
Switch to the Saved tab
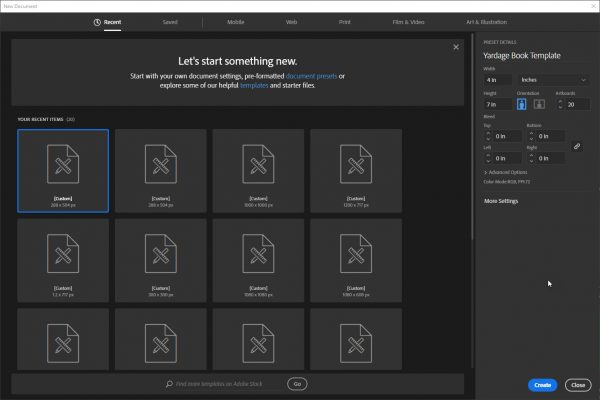tap(169, 21)
